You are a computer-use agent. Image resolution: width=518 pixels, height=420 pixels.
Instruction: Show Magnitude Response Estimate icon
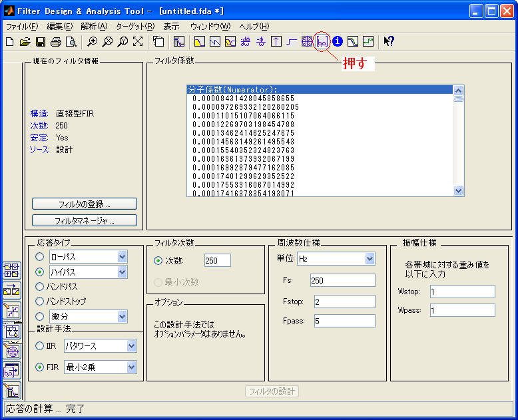[353, 42]
